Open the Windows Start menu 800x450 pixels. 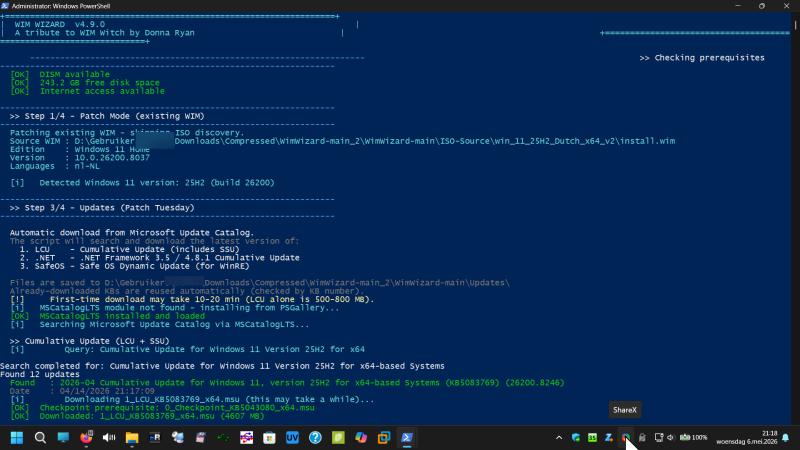[x=17, y=438]
